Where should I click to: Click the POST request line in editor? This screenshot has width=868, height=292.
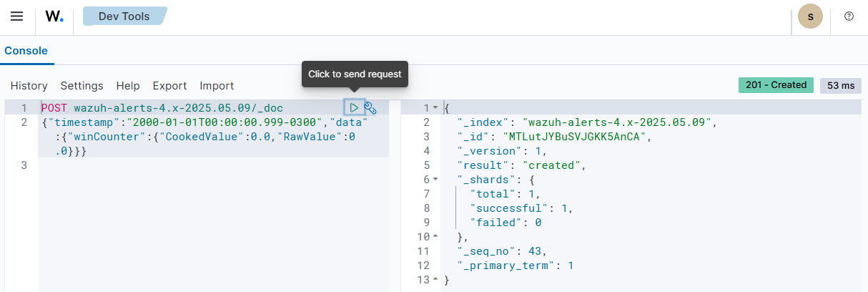162,108
